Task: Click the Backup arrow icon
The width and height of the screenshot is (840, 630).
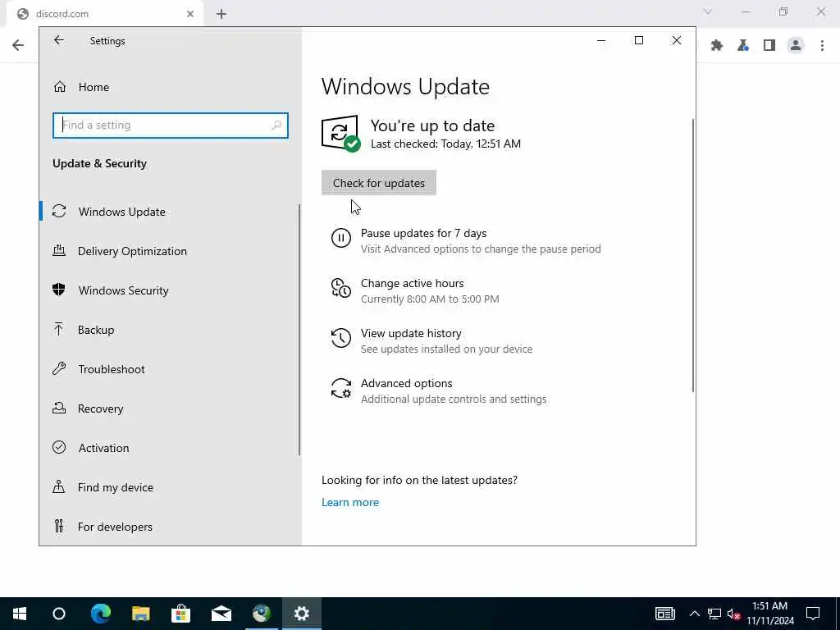Action: tap(59, 330)
